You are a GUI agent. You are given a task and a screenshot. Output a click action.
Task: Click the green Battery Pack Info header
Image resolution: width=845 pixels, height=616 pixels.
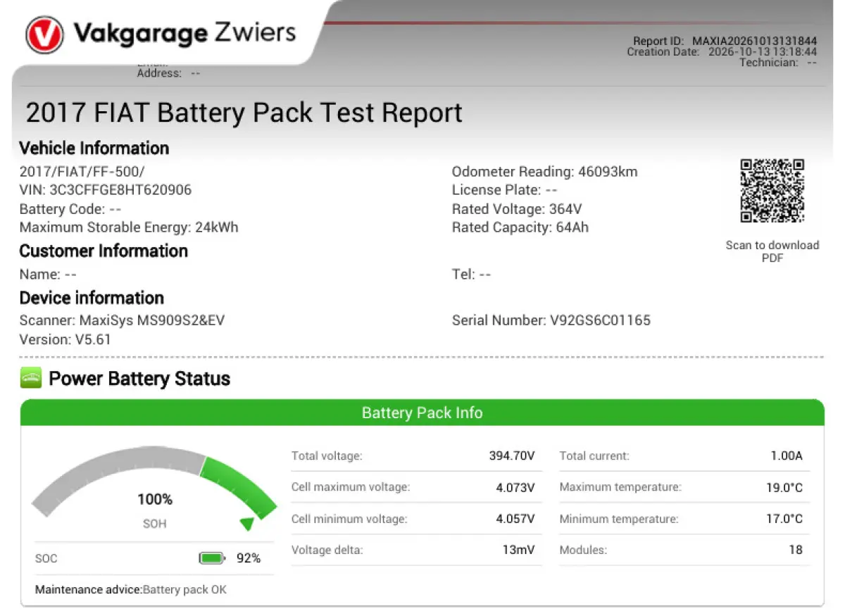[423, 413]
